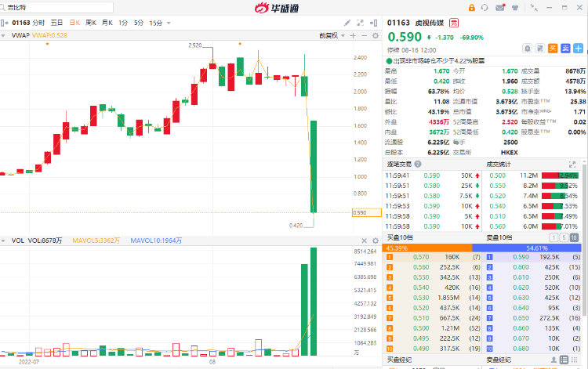Select ask level 1 at 0.590
Screen dimensions: 588x369
(x=532, y=257)
